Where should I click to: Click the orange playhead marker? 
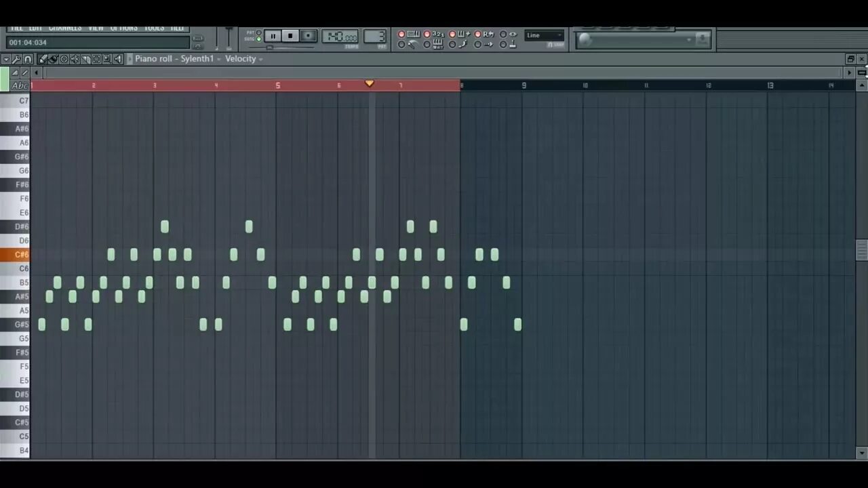(x=370, y=83)
